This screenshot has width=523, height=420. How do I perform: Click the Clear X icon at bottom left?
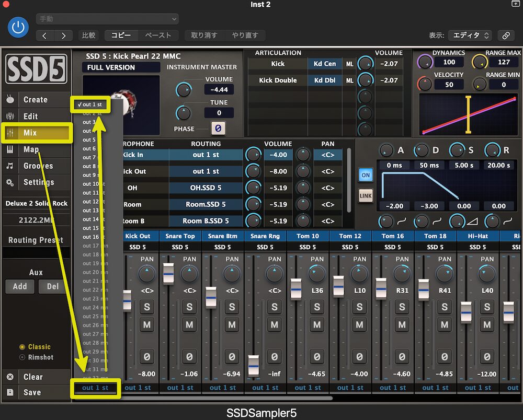pos(11,377)
